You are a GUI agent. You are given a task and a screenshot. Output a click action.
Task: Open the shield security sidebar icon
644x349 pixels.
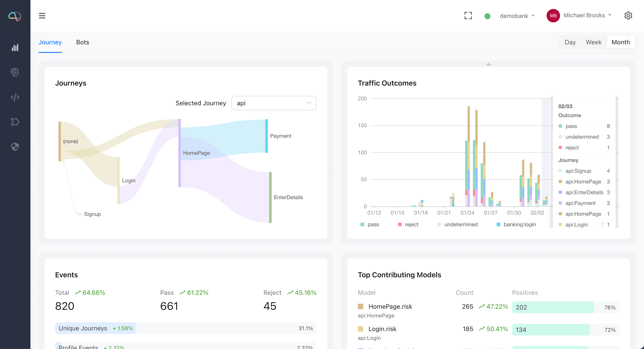[x=15, y=146]
